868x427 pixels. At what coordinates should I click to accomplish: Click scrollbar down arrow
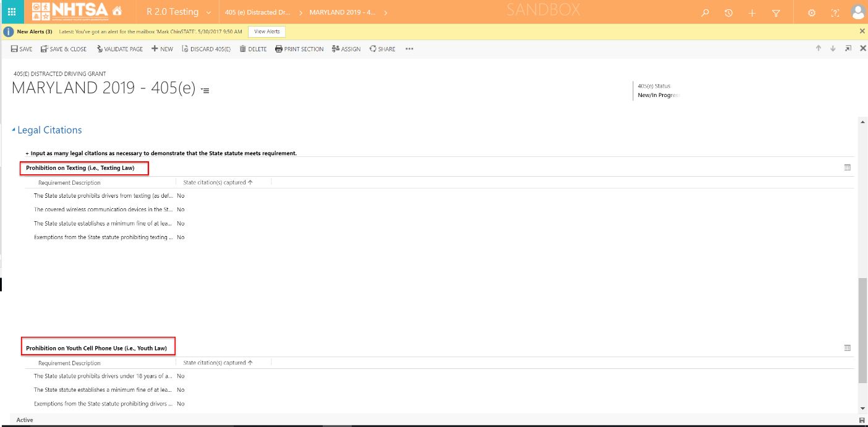pos(862,408)
